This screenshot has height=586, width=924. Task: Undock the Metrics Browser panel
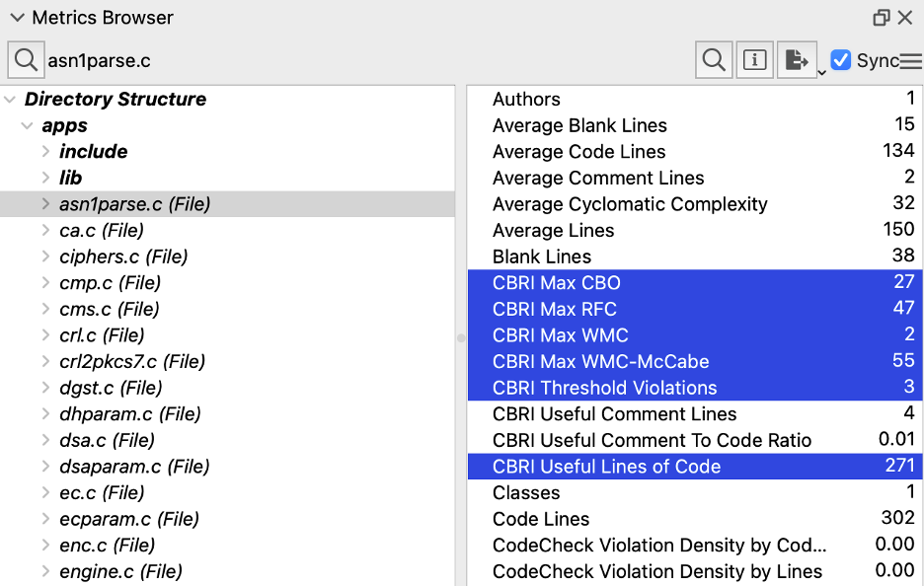click(x=881, y=18)
